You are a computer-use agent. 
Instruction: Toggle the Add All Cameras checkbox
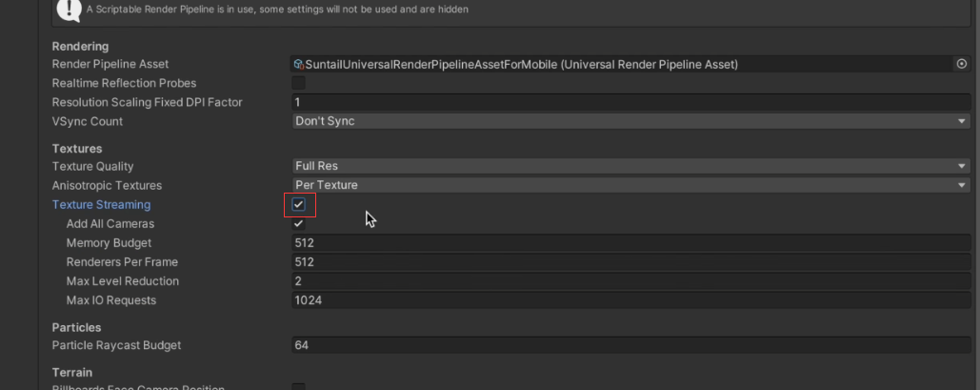299,223
